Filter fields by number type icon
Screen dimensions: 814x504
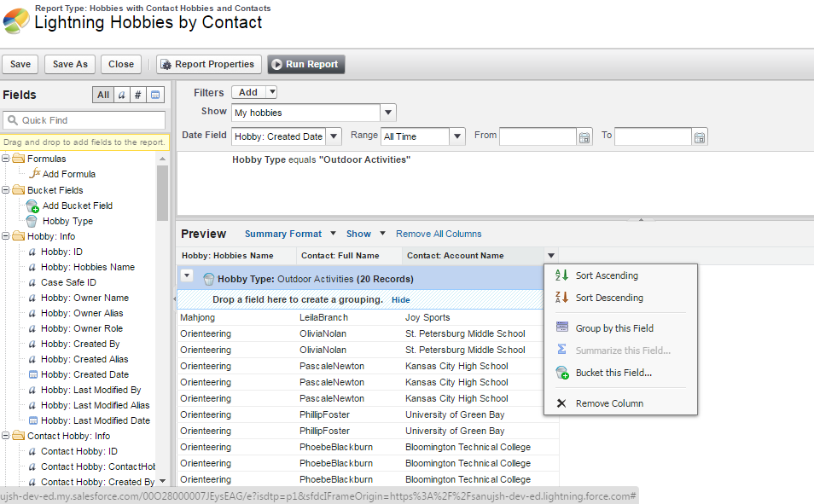point(137,95)
